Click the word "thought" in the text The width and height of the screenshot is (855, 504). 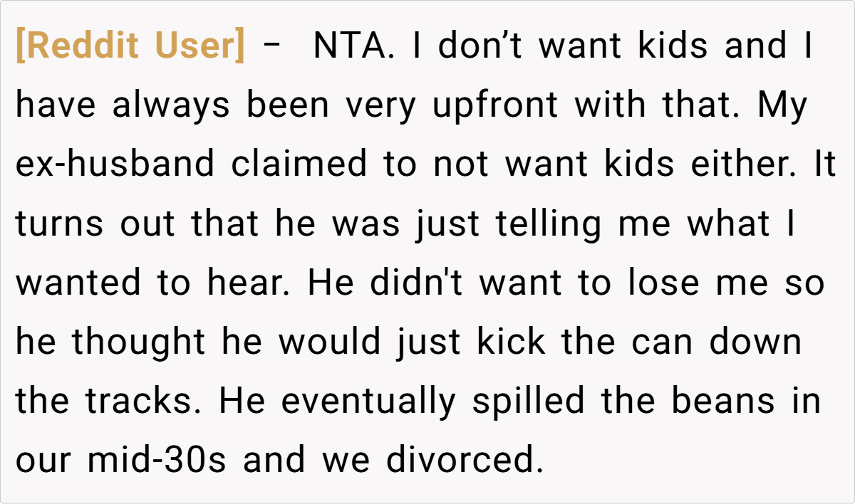click(139, 342)
